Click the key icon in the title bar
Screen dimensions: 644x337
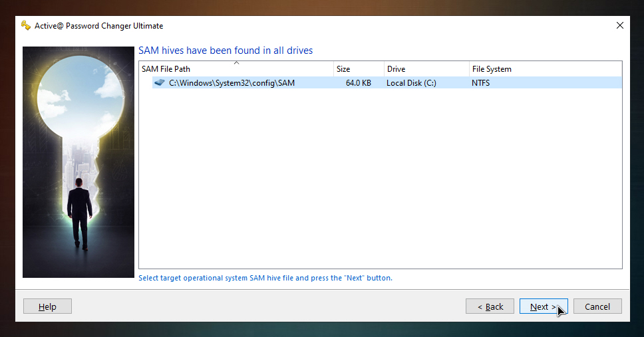click(x=26, y=25)
